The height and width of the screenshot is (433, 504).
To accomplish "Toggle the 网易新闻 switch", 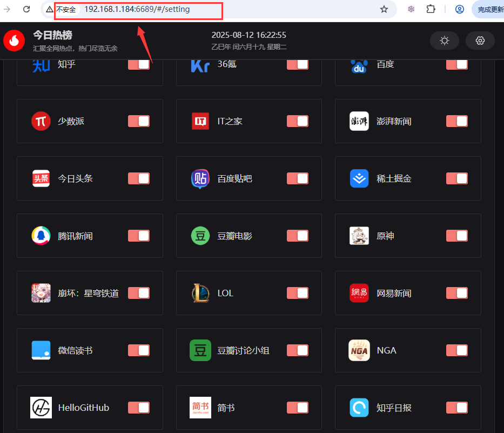I will (x=457, y=293).
